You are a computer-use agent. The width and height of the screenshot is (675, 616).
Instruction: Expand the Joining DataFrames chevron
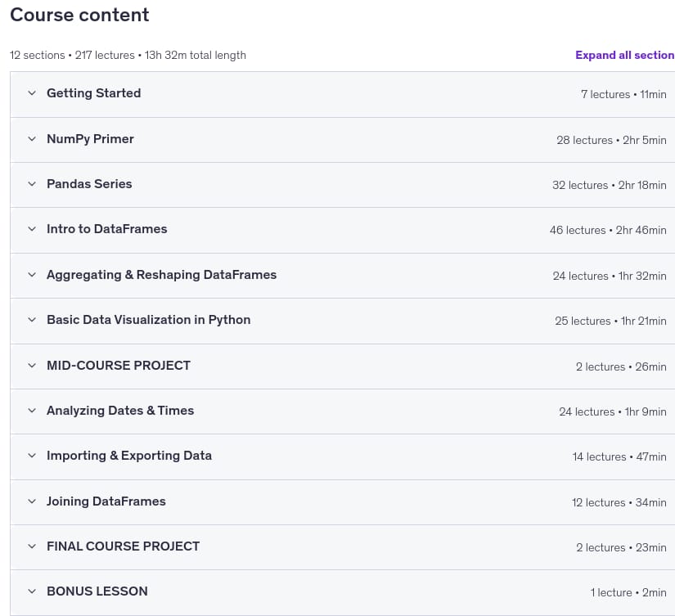(32, 501)
